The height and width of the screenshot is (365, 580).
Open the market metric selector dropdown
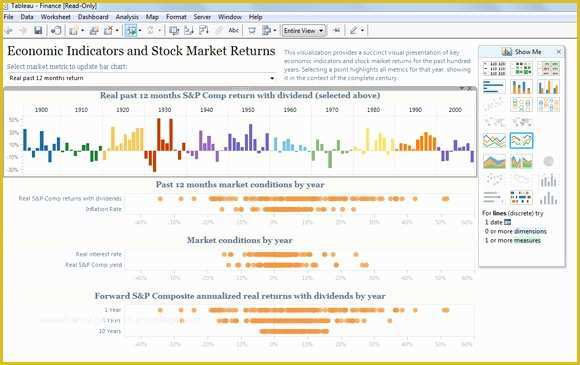point(142,78)
